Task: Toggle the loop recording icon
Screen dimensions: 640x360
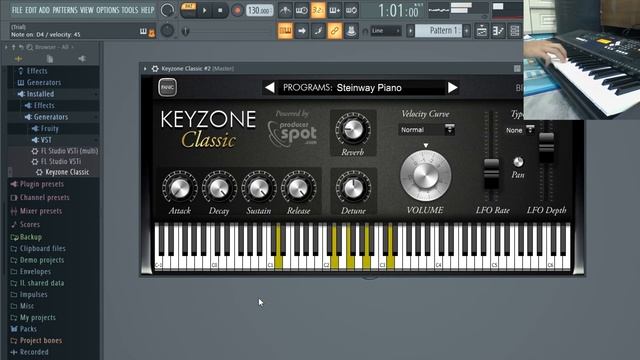Action: (351, 11)
